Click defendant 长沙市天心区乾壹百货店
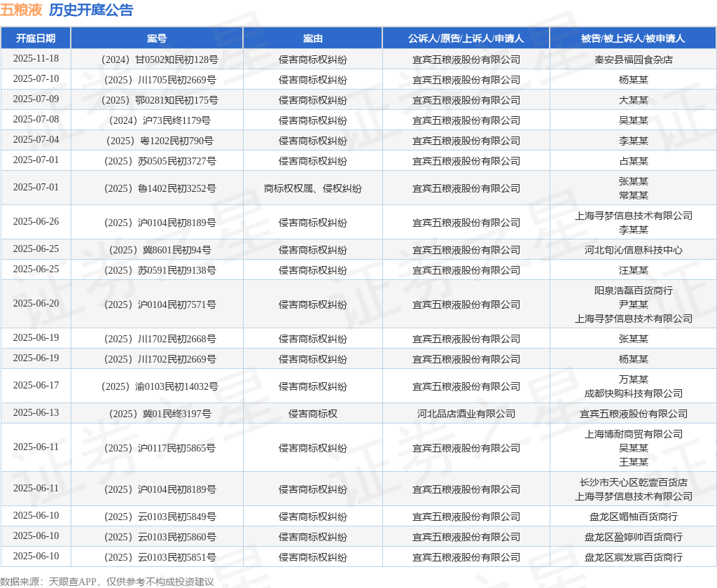 pyautogui.click(x=633, y=482)
